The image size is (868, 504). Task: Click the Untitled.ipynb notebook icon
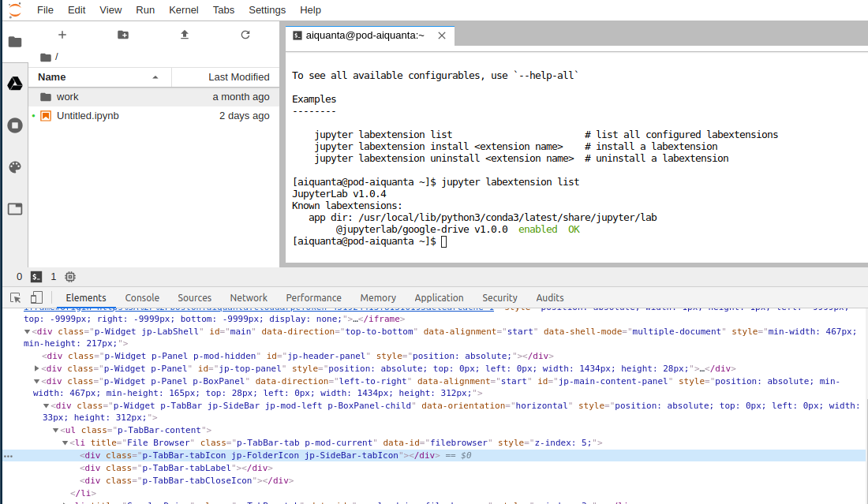[x=46, y=116]
